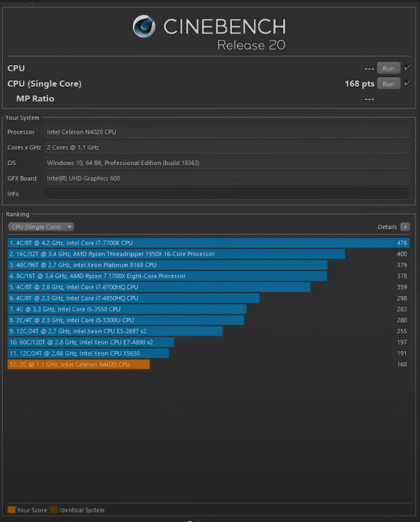Click the 168 score in the ranking list
This screenshot has height=522, width=420.
tap(401, 365)
